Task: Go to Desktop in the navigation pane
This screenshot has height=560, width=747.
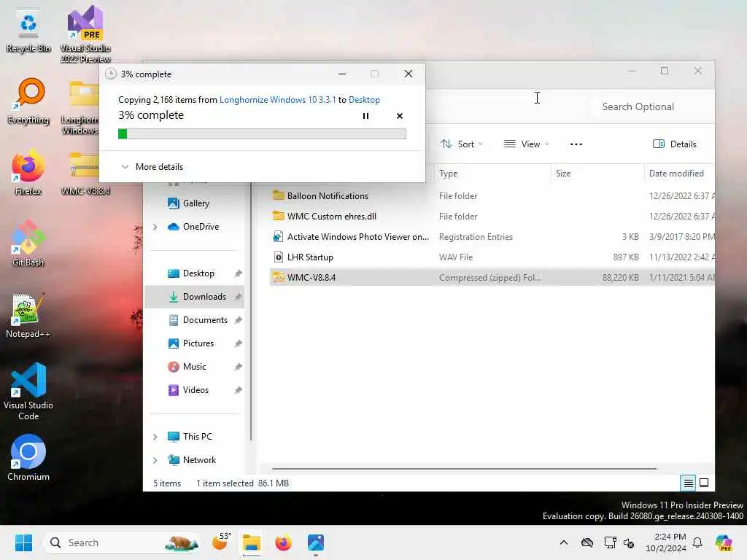Action: (191, 273)
